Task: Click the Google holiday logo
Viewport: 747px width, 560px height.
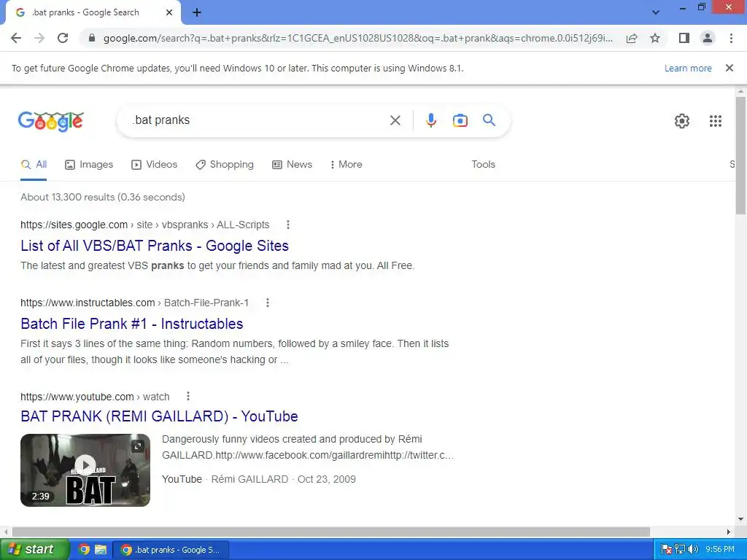Action: coord(51,121)
